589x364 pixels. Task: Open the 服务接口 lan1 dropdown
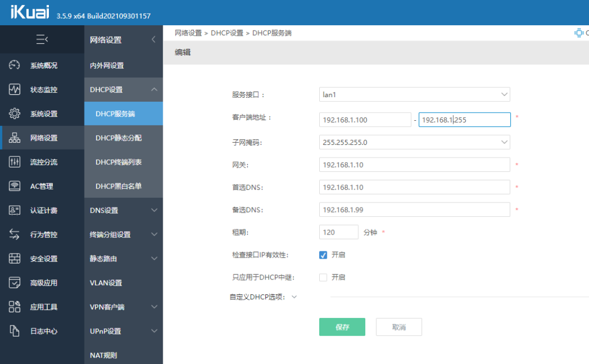point(414,94)
